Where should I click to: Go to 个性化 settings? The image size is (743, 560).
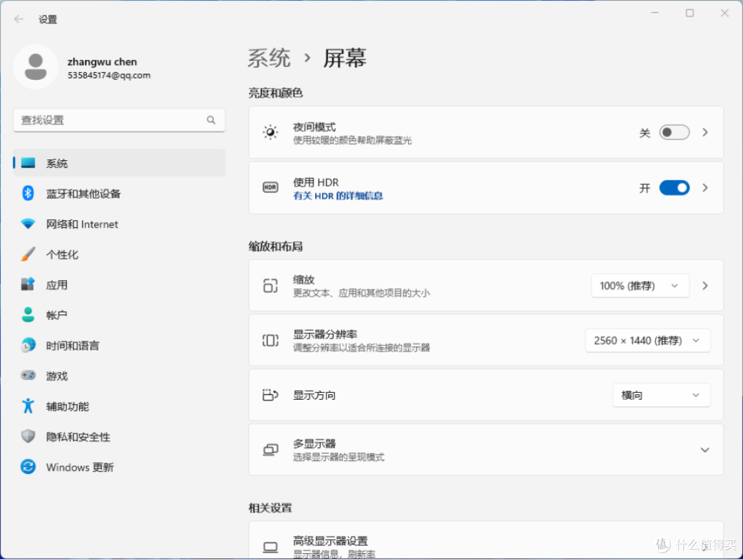click(x=120, y=254)
